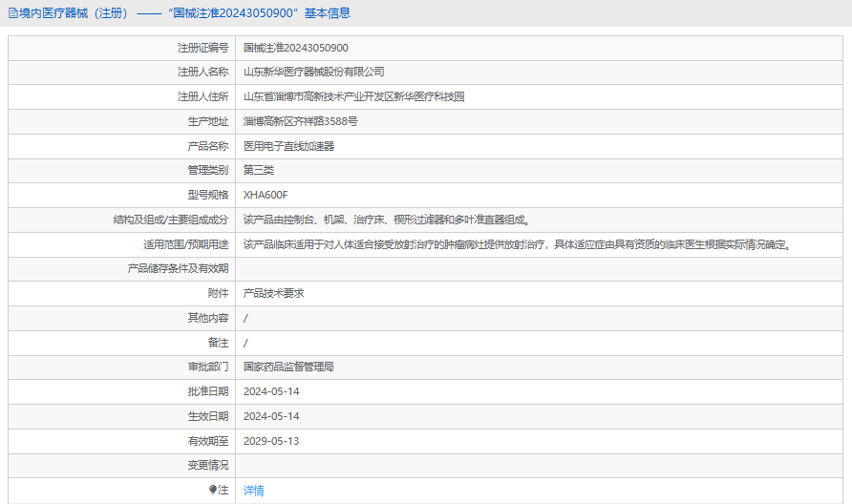Viewport: 852px width, 504px height.
Task: Click the 生效日期 label
Action: coord(208,416)
